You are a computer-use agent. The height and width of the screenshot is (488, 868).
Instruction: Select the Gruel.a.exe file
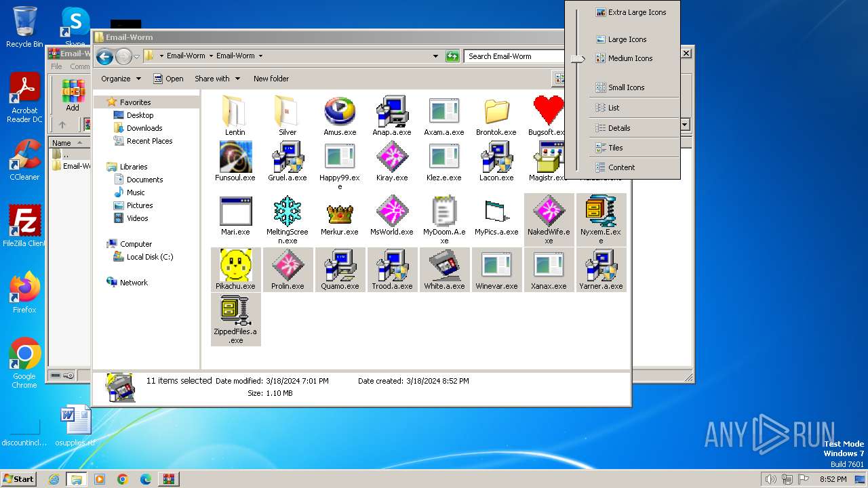[x=288, y=161]
